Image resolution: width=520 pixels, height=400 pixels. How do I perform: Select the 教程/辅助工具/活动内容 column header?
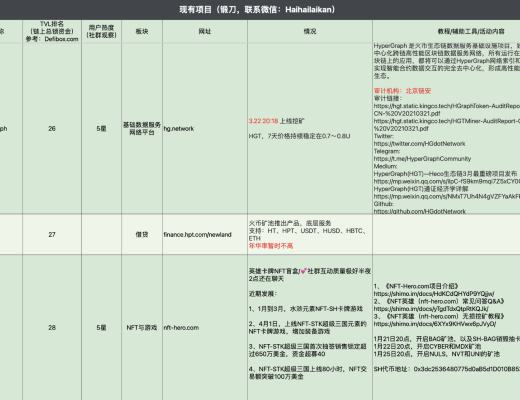point(446,31)
